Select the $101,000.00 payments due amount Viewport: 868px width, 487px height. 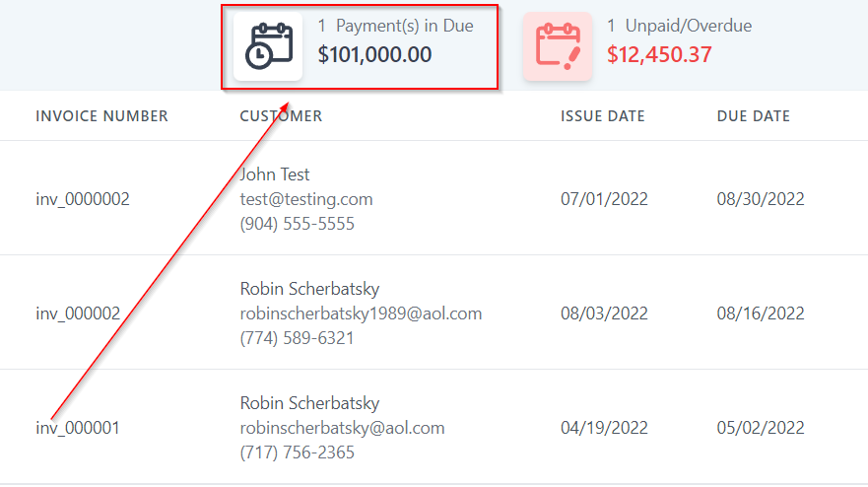click(x=374, y=55)
